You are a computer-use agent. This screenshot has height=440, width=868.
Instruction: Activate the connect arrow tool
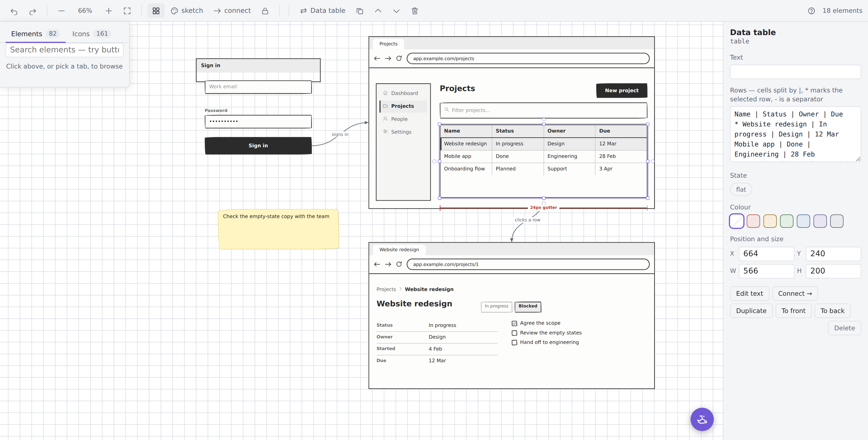[x=232, y=11]
